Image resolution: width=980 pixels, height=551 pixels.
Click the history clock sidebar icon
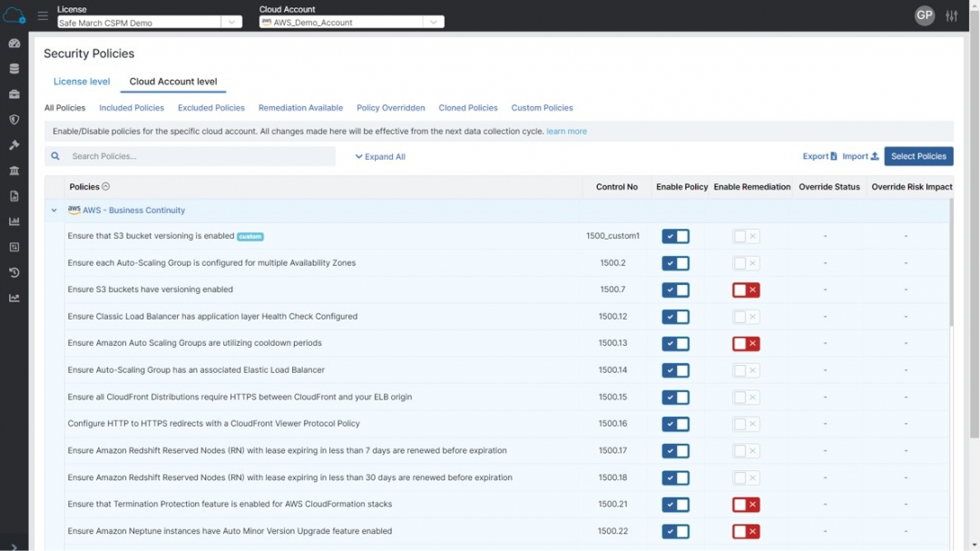tap(14, 272)
